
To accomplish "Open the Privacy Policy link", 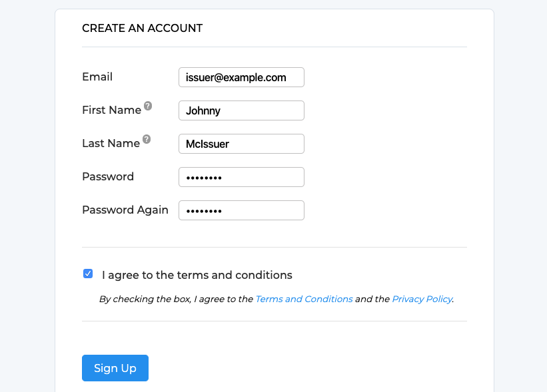I will pos(422,299).
